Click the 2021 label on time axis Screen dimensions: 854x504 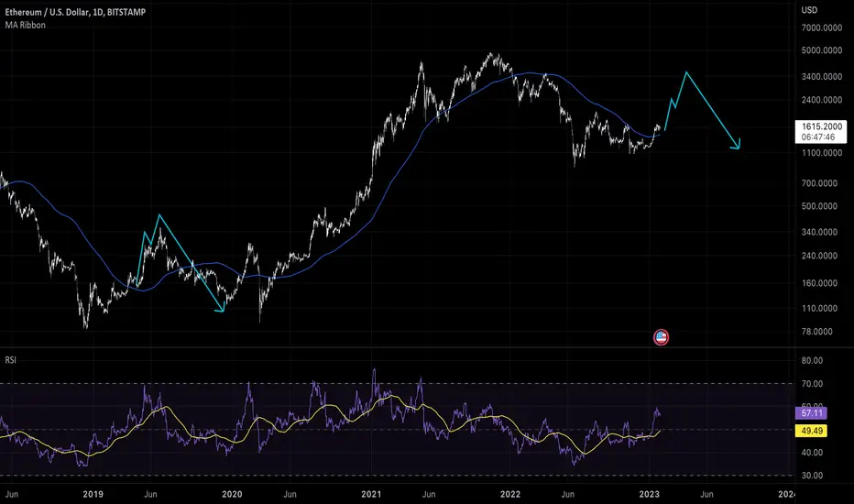pos(371,495)
